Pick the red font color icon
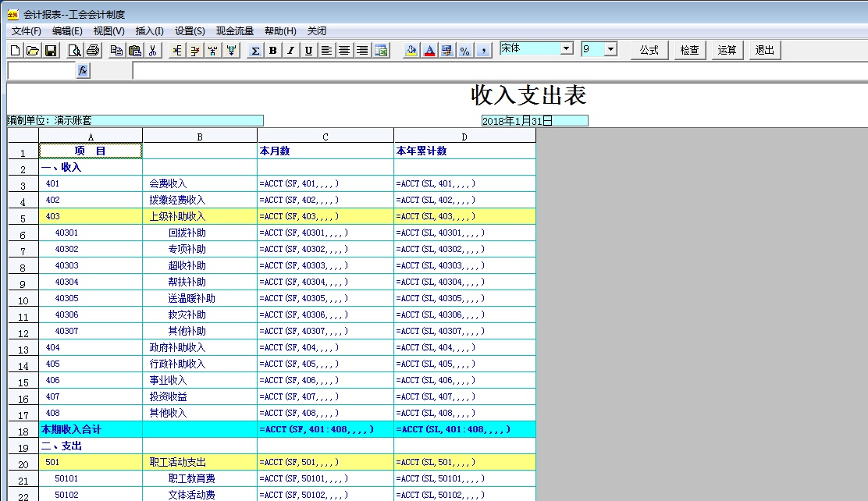Viewport: 868px width, 501px height. point(429,51)
